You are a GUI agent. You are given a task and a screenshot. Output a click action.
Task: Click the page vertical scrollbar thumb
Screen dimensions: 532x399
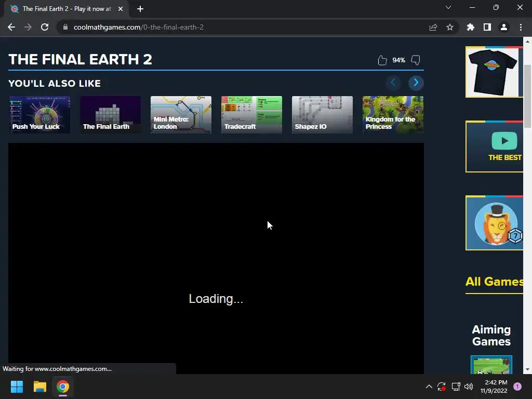(527, 96)
